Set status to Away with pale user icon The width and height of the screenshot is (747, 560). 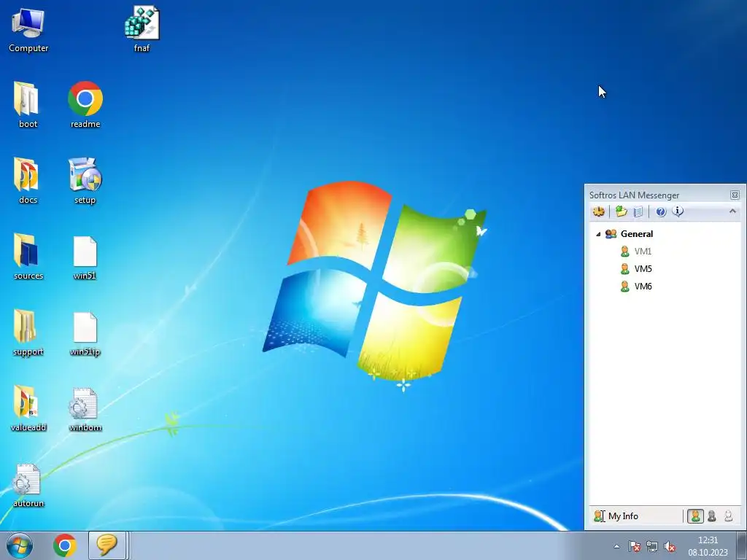tap(728, 516)
